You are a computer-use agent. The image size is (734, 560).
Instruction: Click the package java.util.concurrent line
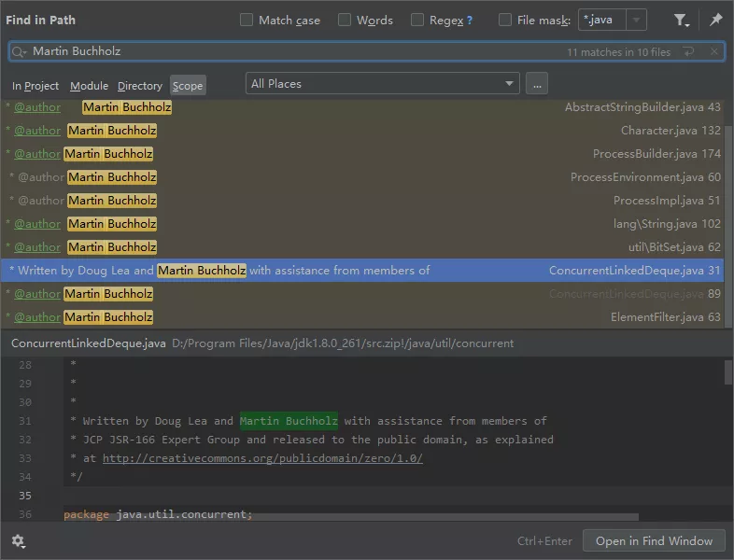point(158,514)
